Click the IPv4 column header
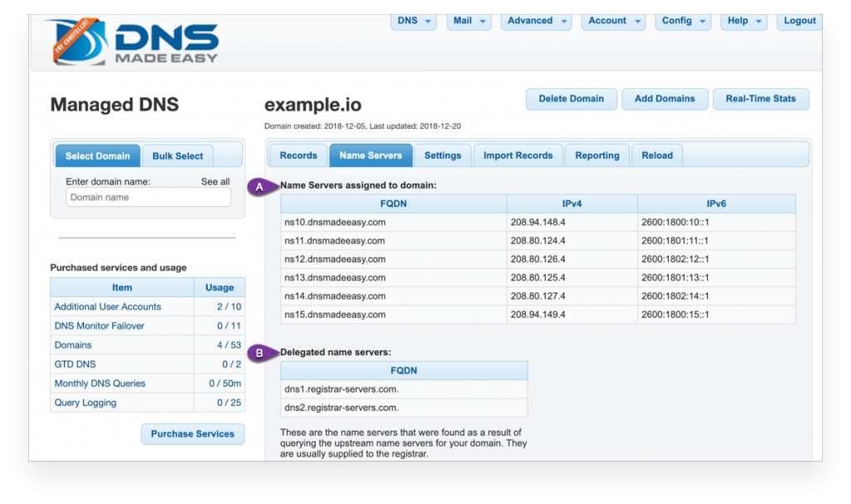 (572, 203)
